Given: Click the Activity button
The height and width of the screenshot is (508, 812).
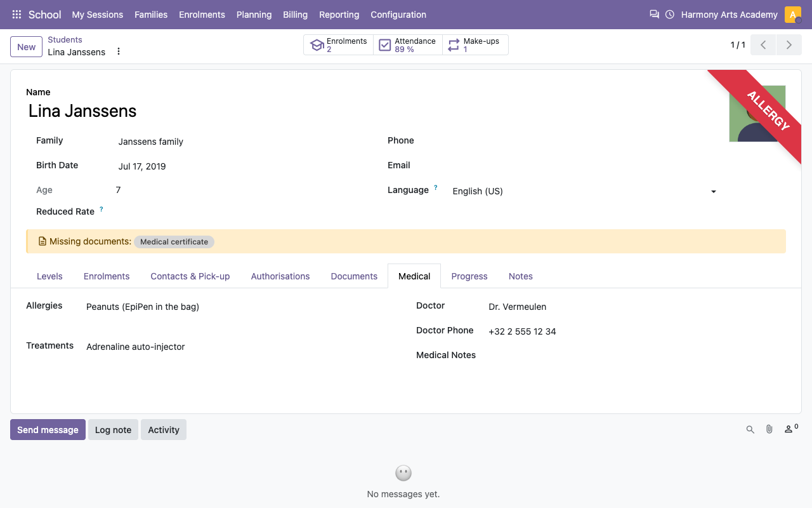Looking at the screenshot, I should (x=164, y=430).
